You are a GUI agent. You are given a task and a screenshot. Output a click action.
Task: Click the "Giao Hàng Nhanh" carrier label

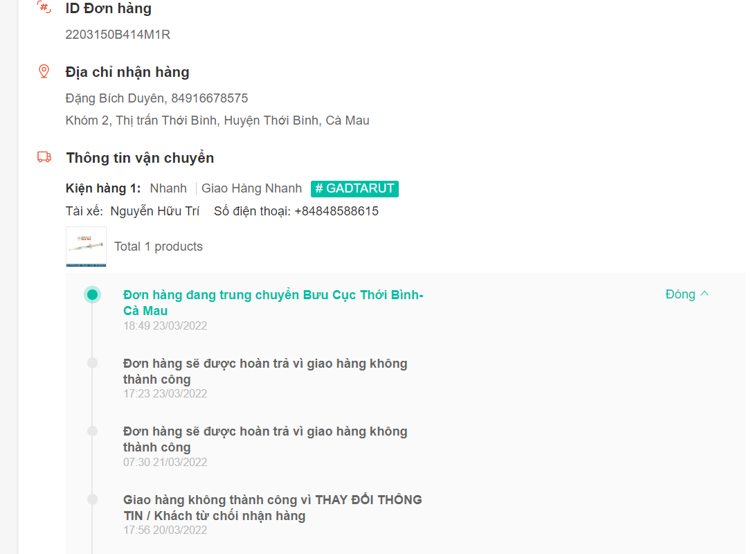(x=251, y=188)
